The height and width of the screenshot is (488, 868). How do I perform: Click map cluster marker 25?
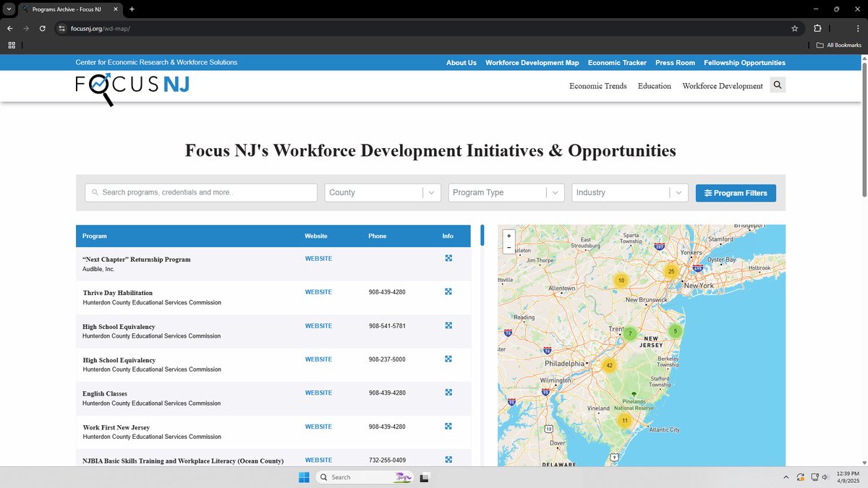pos(671,271)
